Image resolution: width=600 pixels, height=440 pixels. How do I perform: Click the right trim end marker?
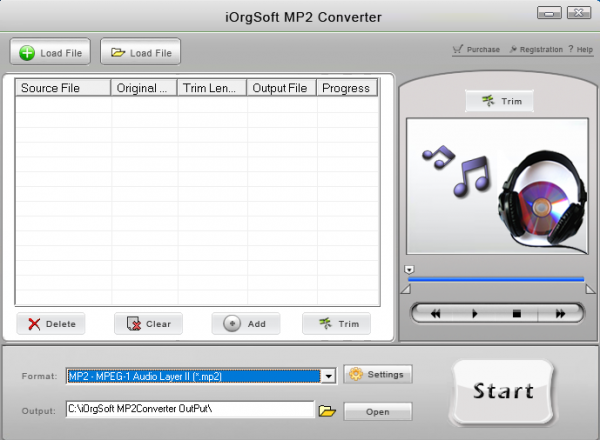[x=590, y=289]
